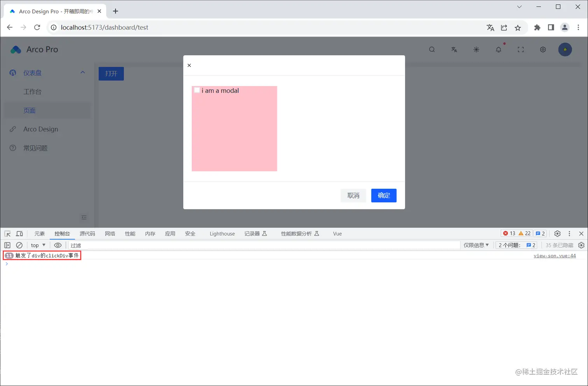The height and width of the screenshot is (386, 588).
Task: Open the Lighthouse tab
Action: (x=222, y=233)
